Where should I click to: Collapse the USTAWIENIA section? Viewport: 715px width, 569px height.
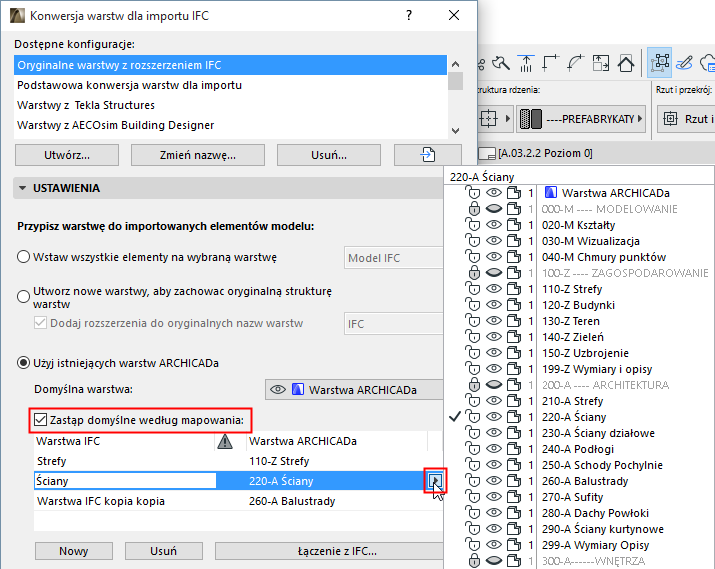[x=22, y=188]
